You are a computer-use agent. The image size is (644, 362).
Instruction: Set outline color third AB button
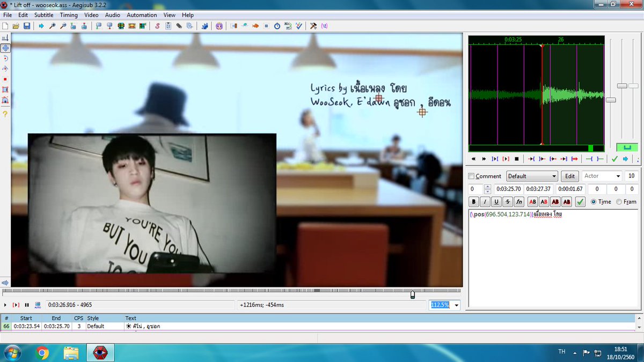pyautogui.click(x=555, y=202)
